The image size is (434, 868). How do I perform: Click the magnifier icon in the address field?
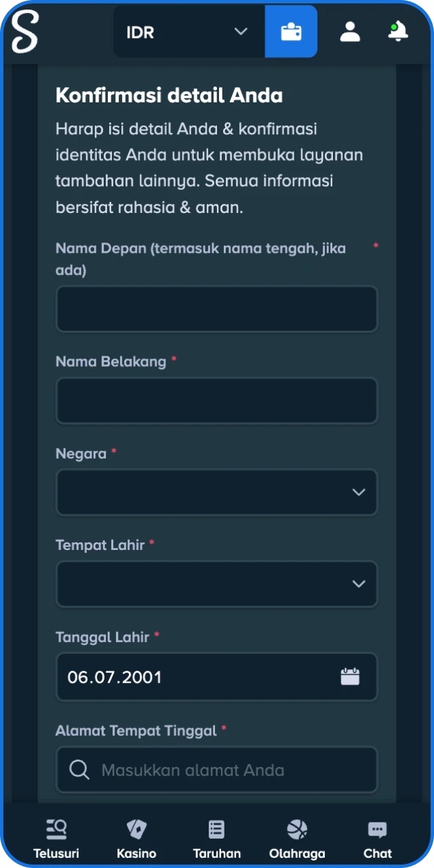tap(79, 770)
